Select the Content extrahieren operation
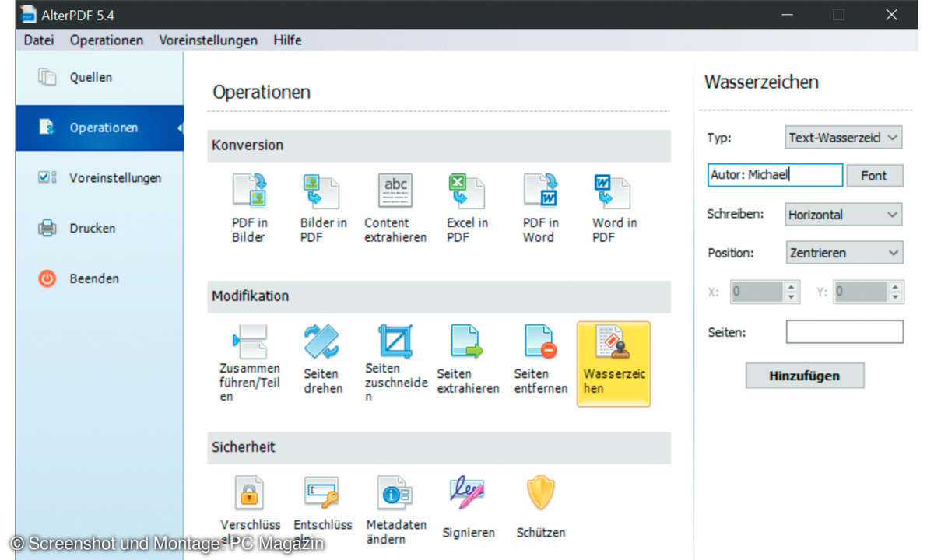This screenshot has width=934, height=560. point(395,208)
